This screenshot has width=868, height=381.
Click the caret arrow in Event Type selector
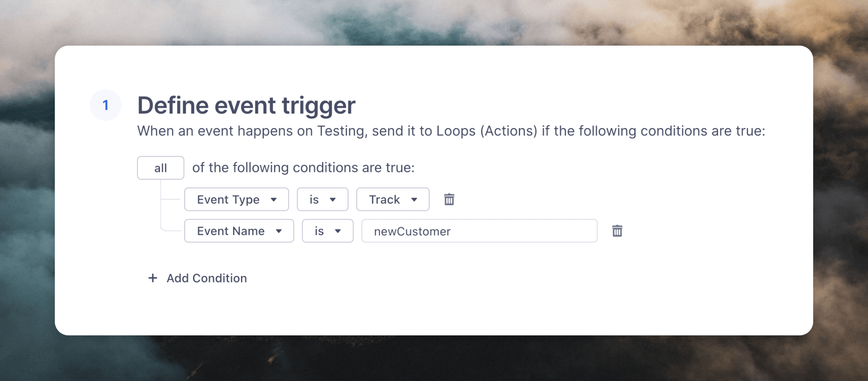(273, 200)
